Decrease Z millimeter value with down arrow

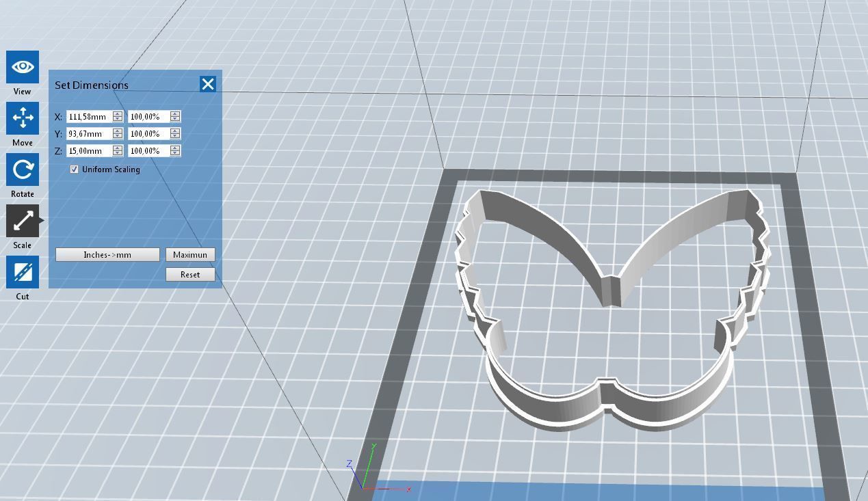(x=118, y=154)
